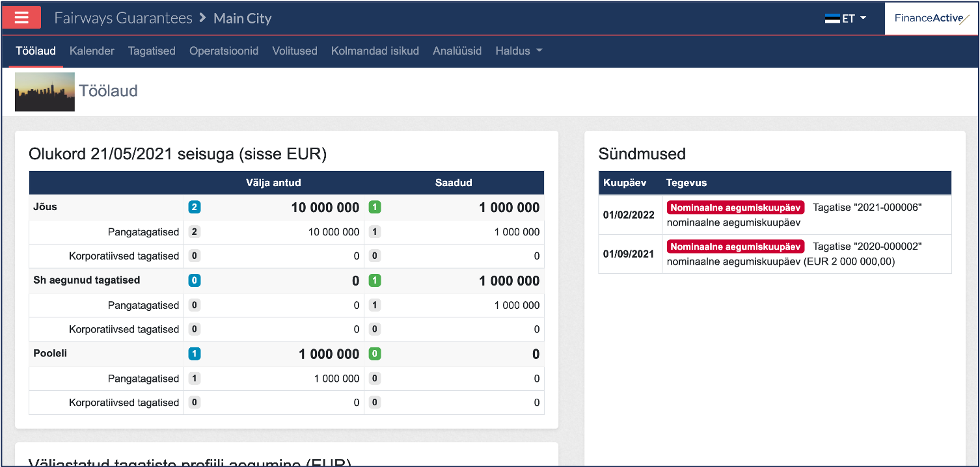Expand the Haldus dropdown menu
This screenshot has height=467, width=980.
[x=519, y=51]
